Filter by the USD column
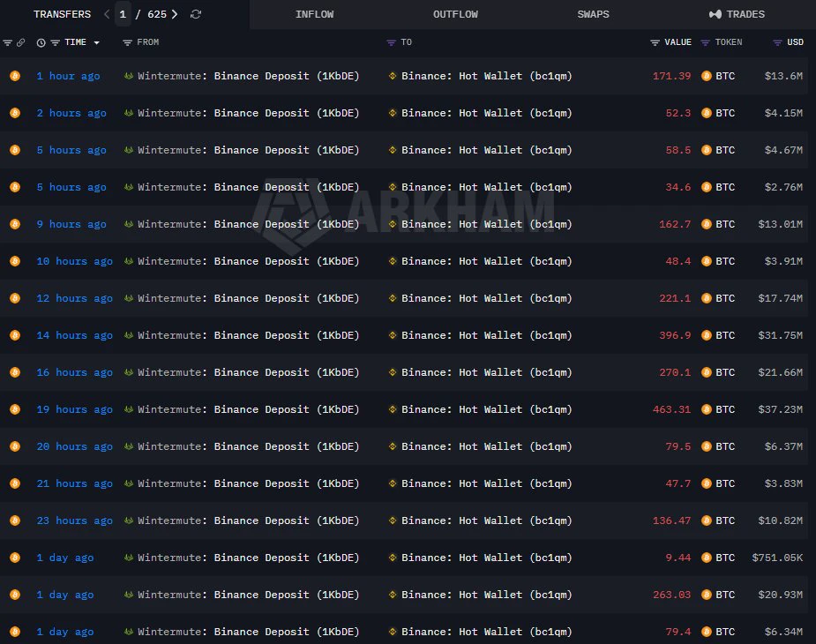The height and width of the screenshot is (644, 816). pos(777,42)
